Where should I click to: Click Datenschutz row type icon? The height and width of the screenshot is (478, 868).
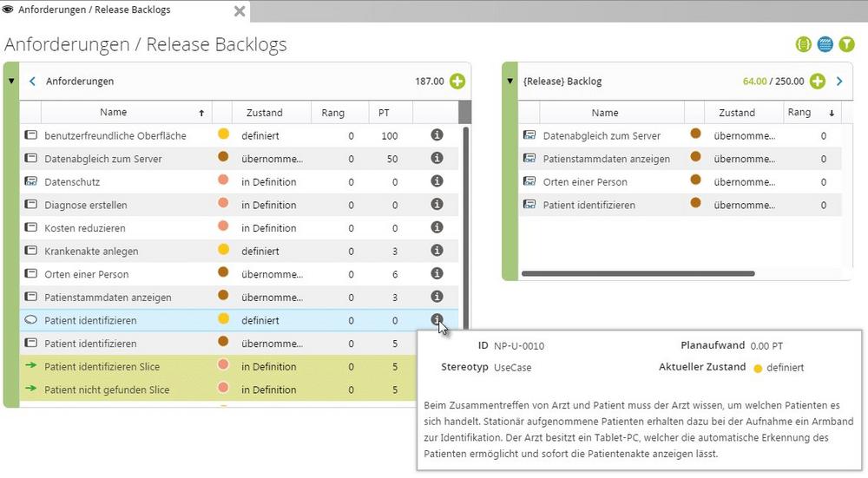coord(31,181)
